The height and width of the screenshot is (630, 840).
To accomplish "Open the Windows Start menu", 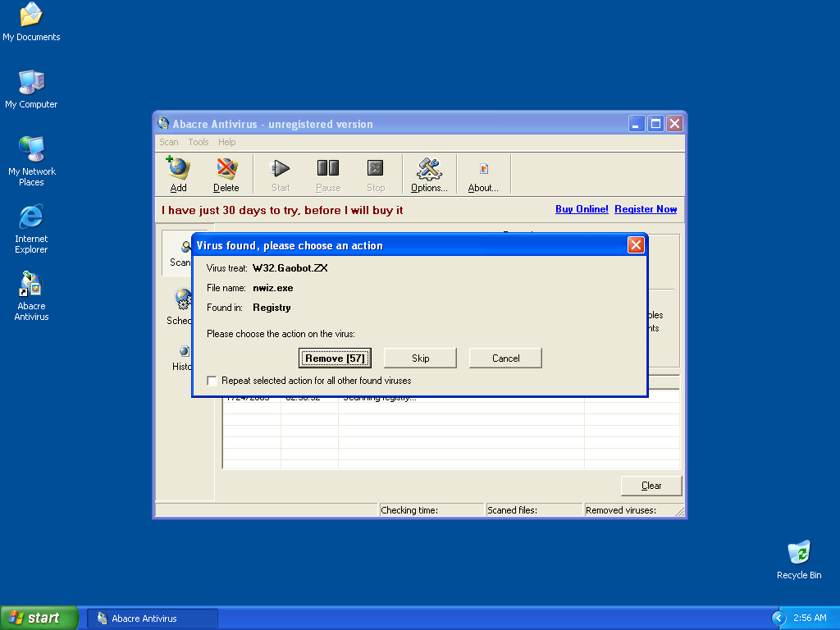I will point(39,618).
